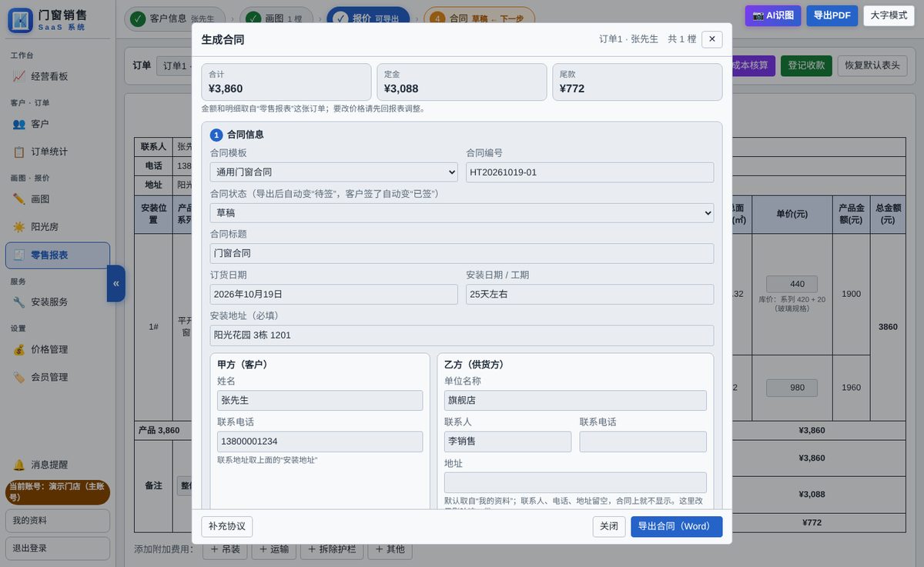Go to step 画图 in wizard
This screenshot has height=567, width=924.
(x=276, y=18)
